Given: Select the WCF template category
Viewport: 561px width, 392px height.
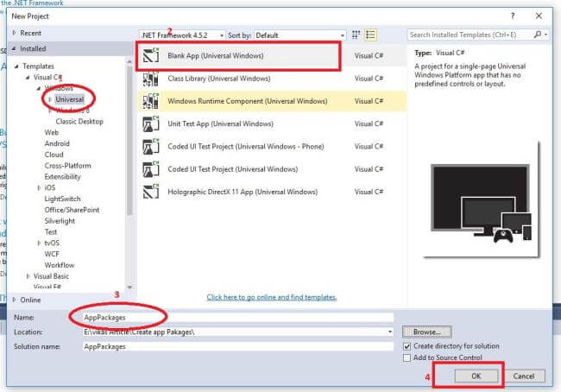Looking at the screenshot, I should pyautogui.click(x=52, y=254).
